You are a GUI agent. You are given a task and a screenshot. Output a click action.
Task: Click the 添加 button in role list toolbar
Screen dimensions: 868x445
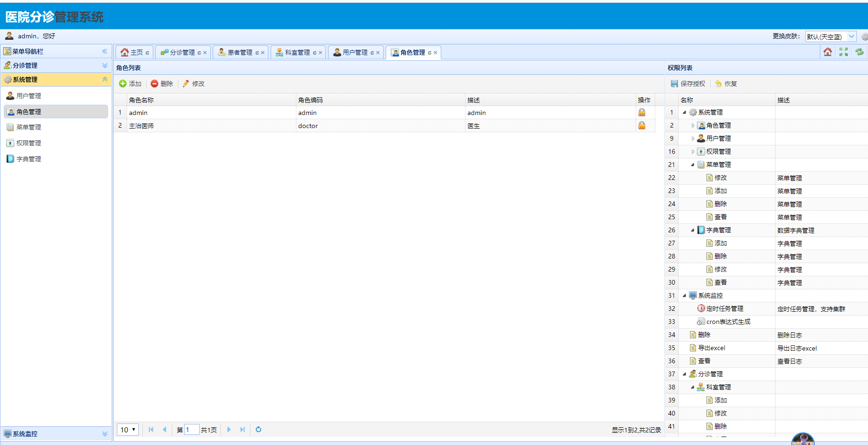(130, 84)
